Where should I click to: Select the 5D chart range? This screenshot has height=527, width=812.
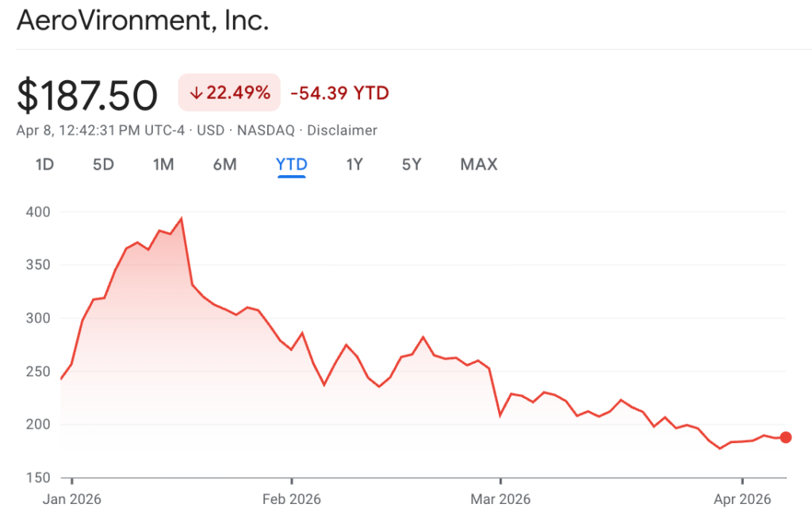(x=103, y=165)
